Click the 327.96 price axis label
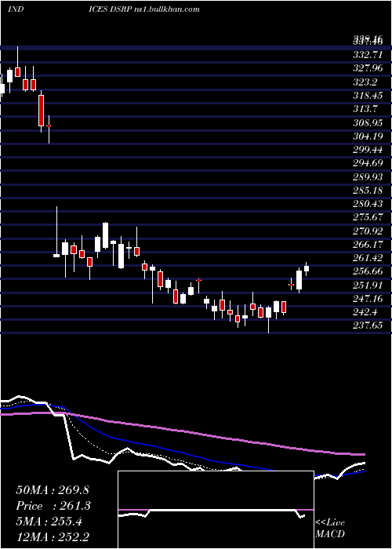Screen dimensions: 392x549 (368, 68)
